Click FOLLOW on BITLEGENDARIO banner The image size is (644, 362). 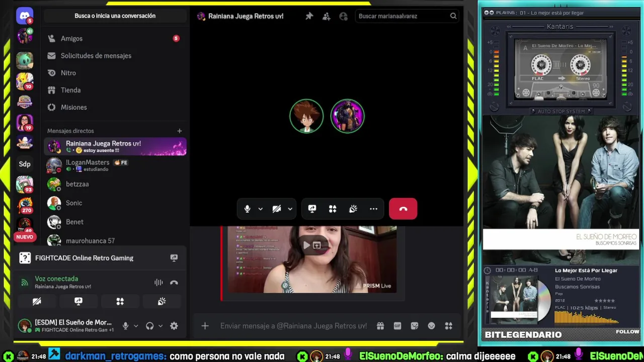[627, 332]
